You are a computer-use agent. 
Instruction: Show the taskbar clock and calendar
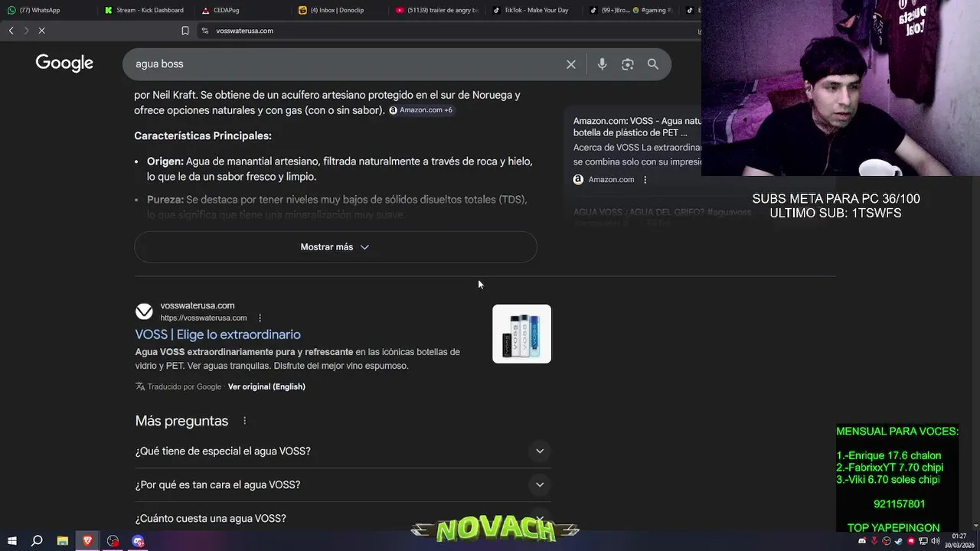[x=959, y=541]
